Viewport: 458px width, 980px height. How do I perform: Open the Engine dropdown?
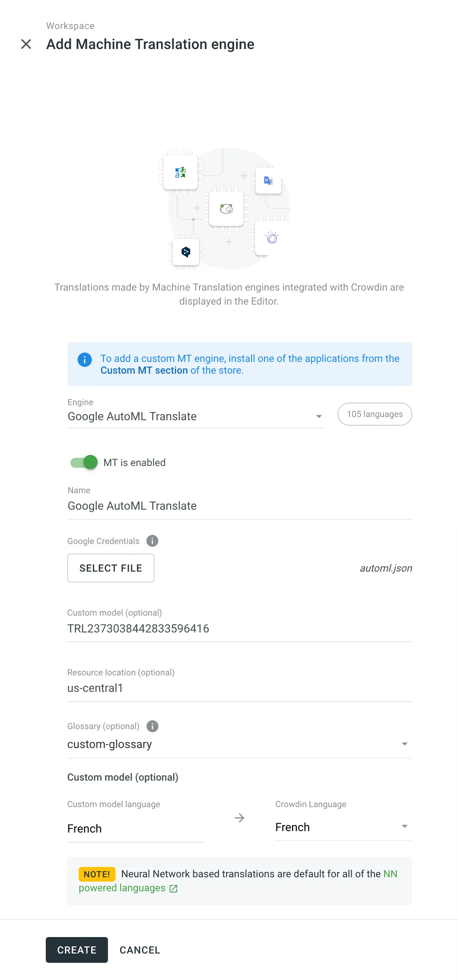[319, 416]
